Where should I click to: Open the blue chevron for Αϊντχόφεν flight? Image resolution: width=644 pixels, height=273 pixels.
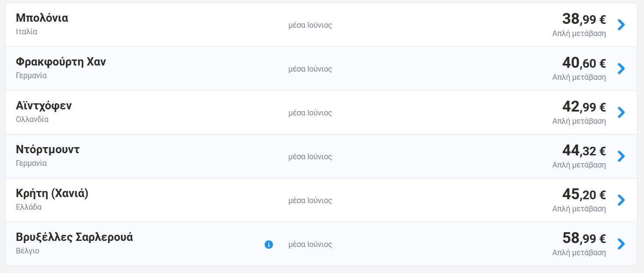click(621, 112)
